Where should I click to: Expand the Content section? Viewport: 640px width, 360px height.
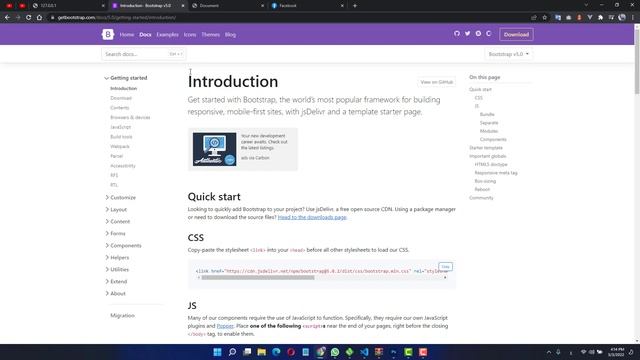point(118,222)
